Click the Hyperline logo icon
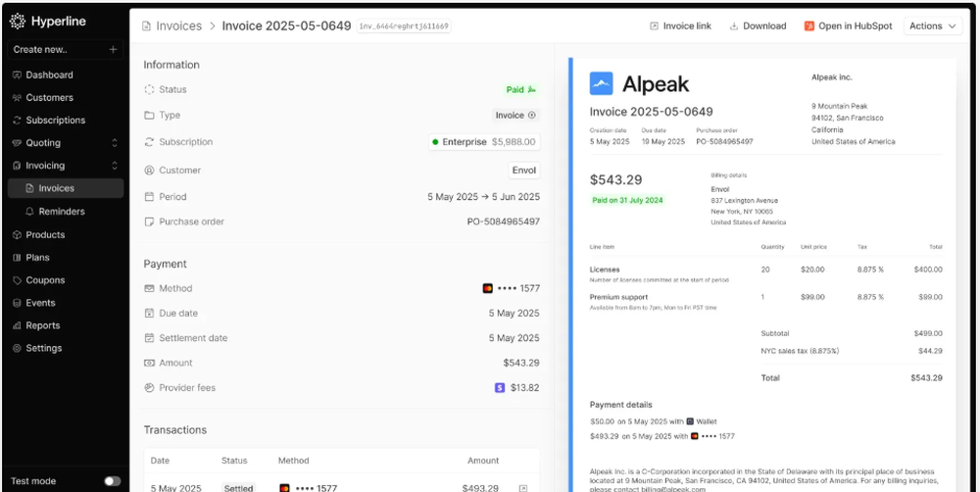The width and height of the screenshot is (980, 492). click(18, 22)
